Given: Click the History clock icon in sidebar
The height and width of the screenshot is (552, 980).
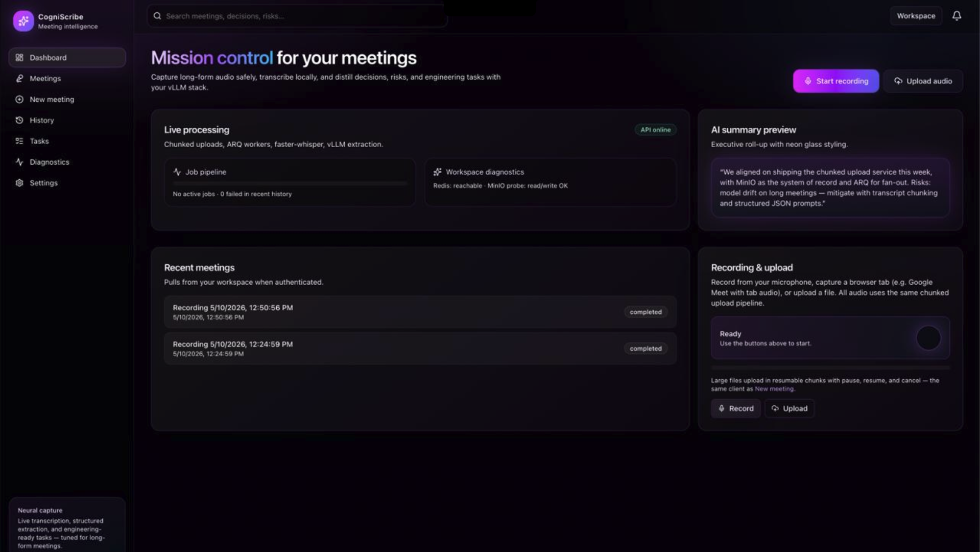Looking at the screenshot, I should point(19,120).
